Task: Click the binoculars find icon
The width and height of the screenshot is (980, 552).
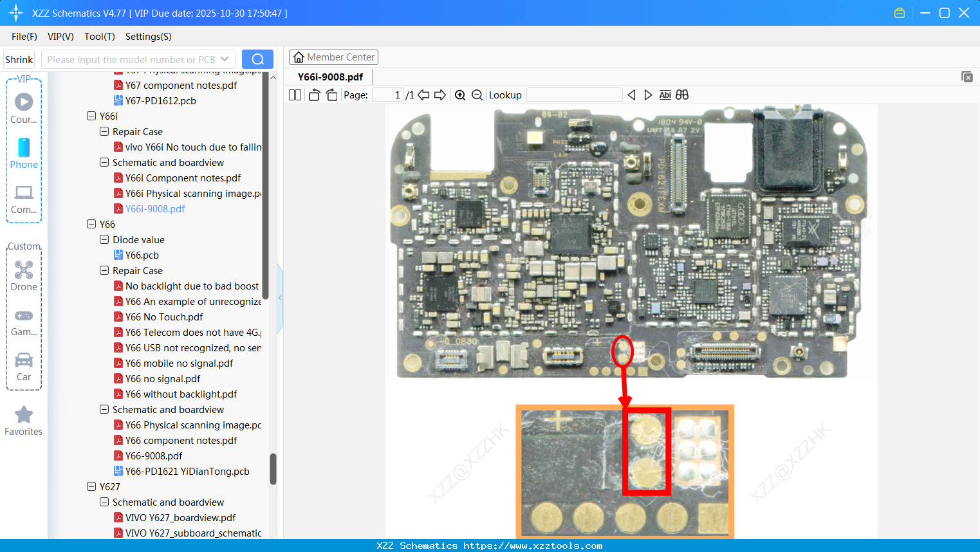Action: [x=682, y=95]
